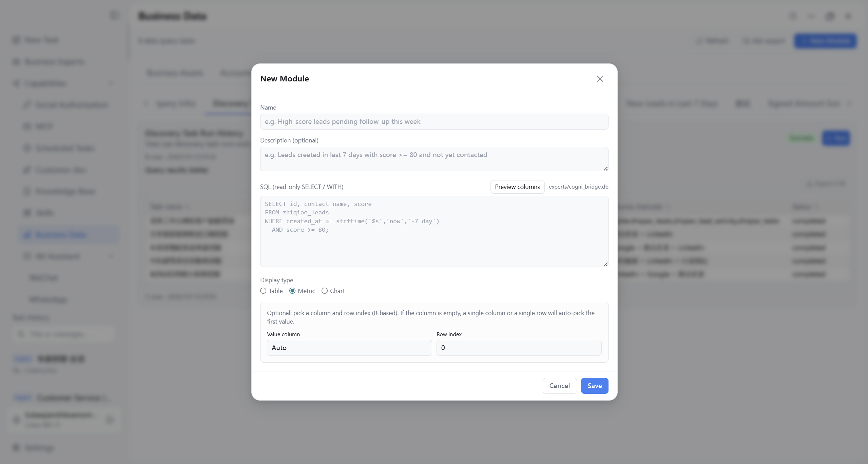
Task: Open Scheduled Tasks in the sidebar
Action: click(x=59, y=148)
